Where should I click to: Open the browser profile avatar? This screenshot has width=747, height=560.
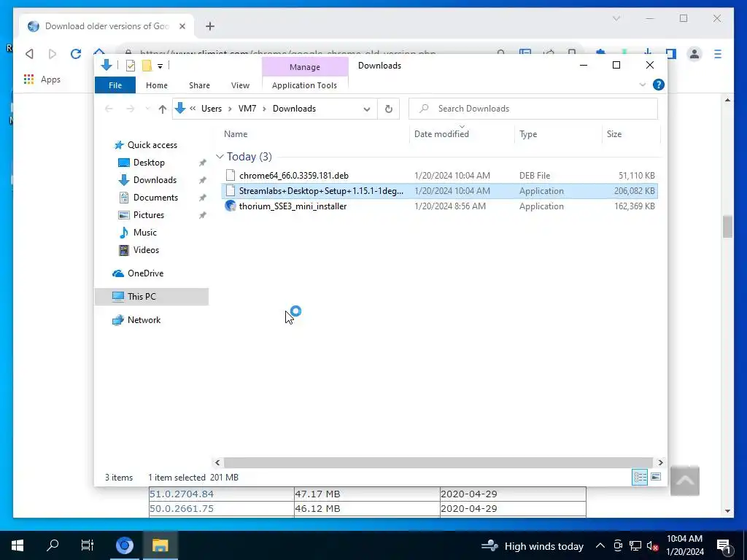click(x=694, y=54)
